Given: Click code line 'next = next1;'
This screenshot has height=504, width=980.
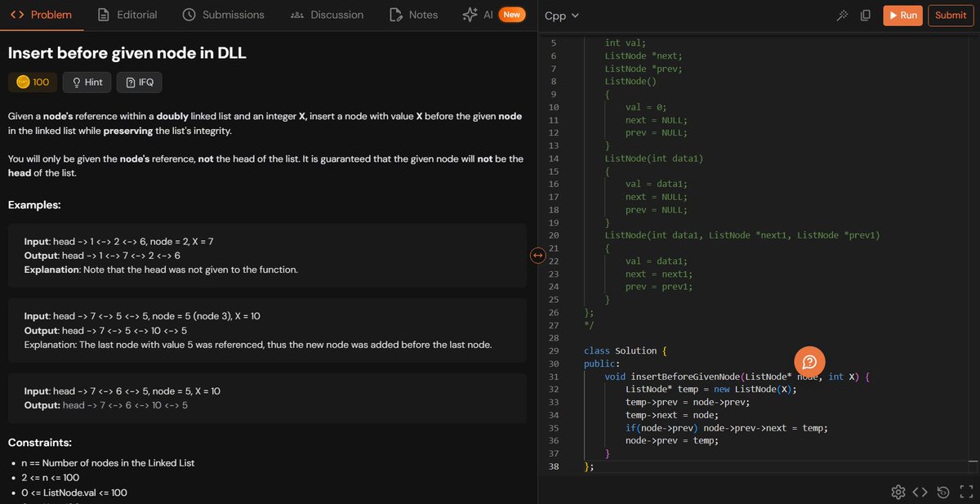Looking at the screenshot, I should coord(659,274).
